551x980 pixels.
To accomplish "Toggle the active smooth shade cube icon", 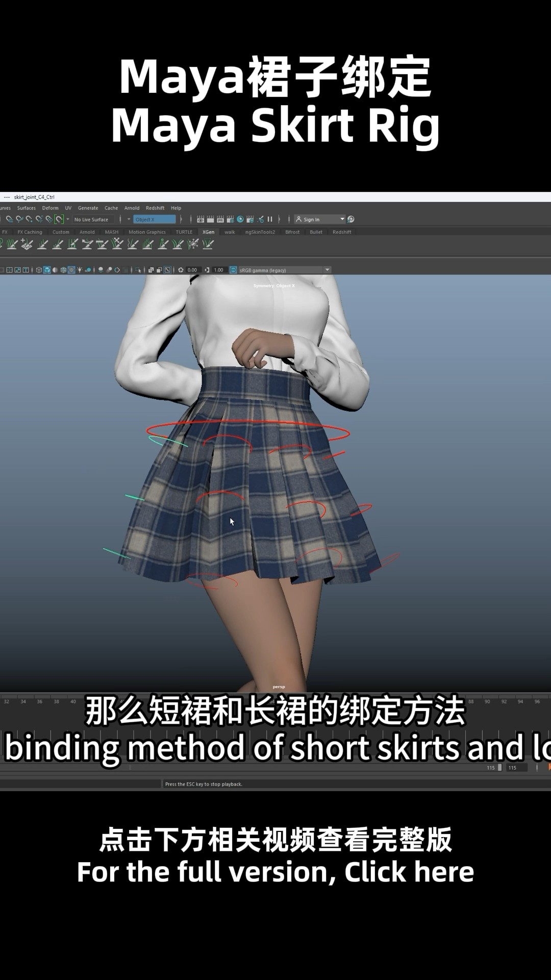I will coord(47,269).
